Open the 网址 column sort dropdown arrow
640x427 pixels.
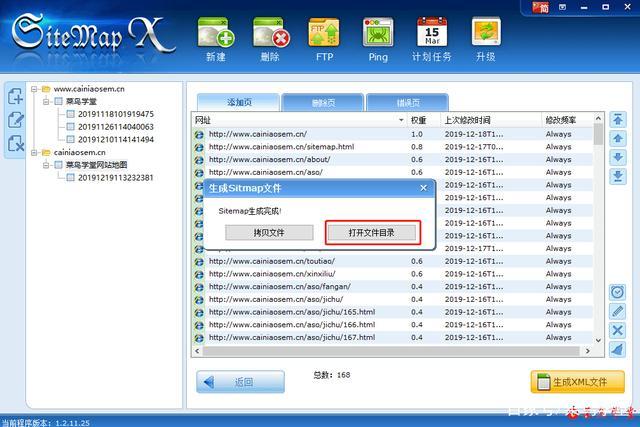401,120
